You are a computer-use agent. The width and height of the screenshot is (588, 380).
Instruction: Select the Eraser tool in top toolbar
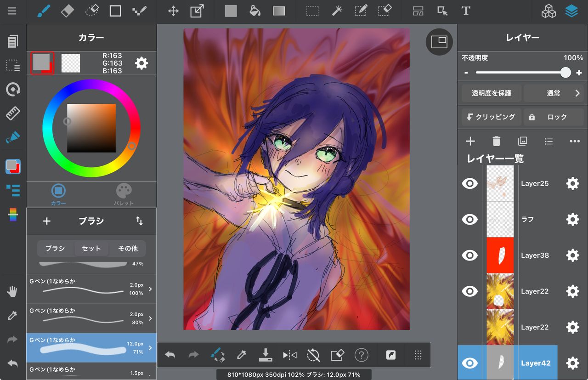coord(68,11)
